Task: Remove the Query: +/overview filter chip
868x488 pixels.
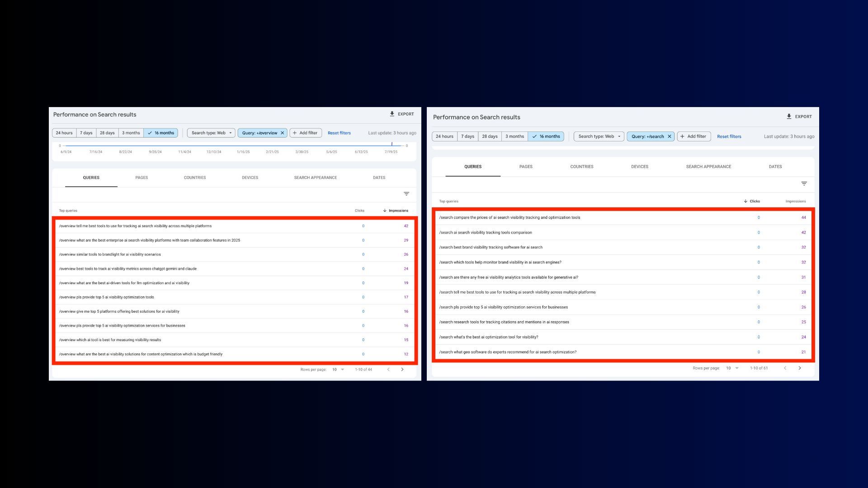Action: tap(282, 132)
